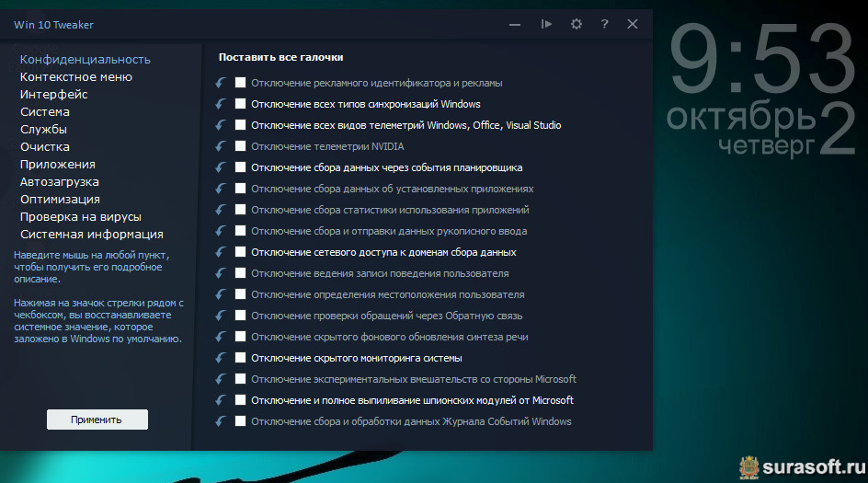Viewport: 868px width, 483px height.
Task: Click restore arrow beside NVIDIA telemetry option
Action: coord(221,146)
